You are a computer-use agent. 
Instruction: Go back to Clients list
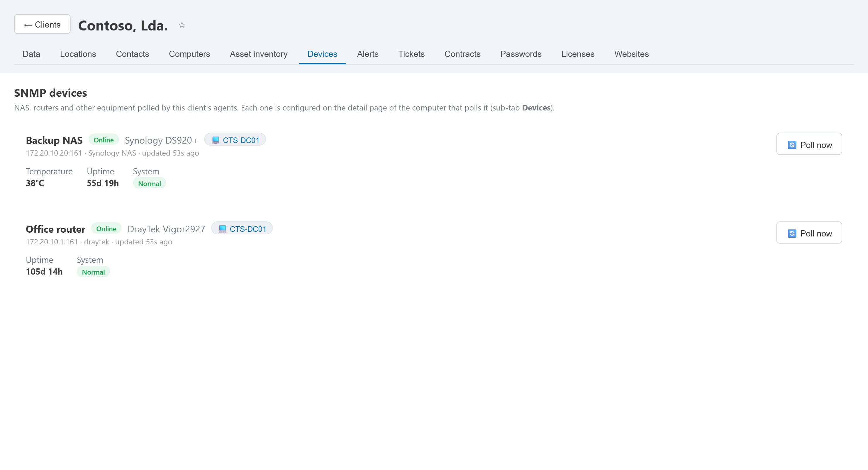point(42,24)
